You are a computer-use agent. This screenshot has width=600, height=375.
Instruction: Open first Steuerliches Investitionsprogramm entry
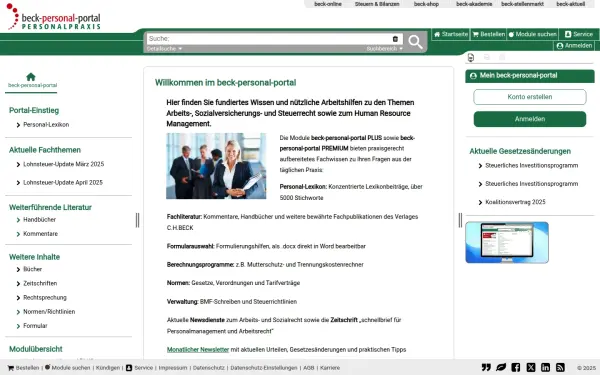532,166
